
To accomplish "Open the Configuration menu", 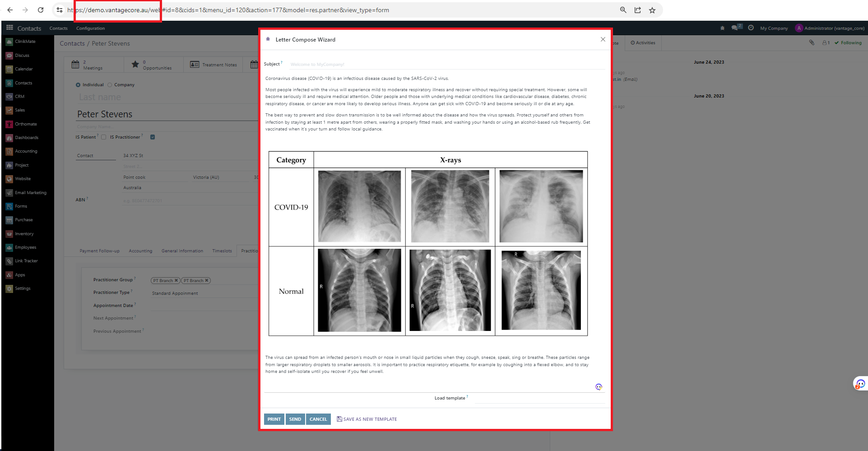I will tap(90, 28).
